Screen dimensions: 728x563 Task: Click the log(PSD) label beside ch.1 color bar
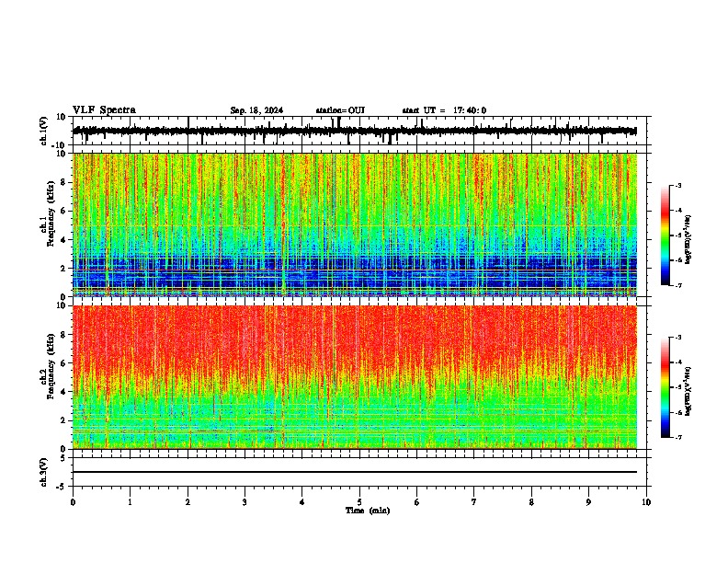click(x=688, y=240)
